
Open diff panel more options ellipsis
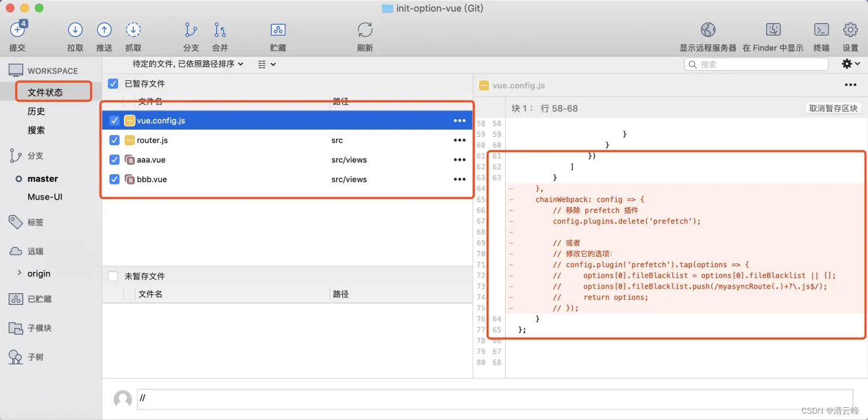(x=850, y=85)
